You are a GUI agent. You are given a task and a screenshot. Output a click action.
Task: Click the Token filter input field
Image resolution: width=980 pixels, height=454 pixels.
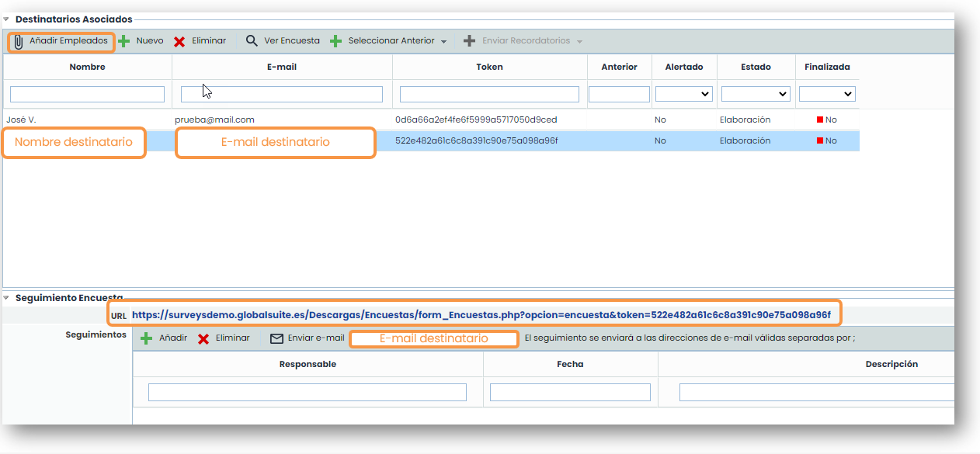pos(489,94)
